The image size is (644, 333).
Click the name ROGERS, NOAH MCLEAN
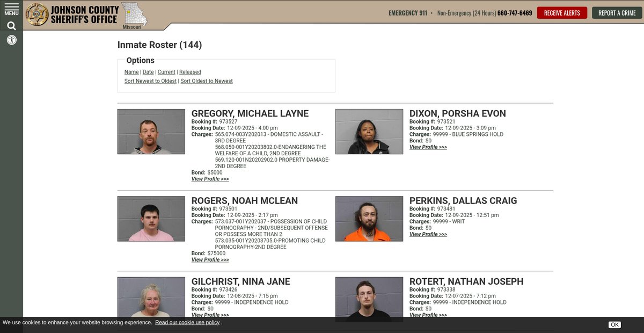[245, 201]
